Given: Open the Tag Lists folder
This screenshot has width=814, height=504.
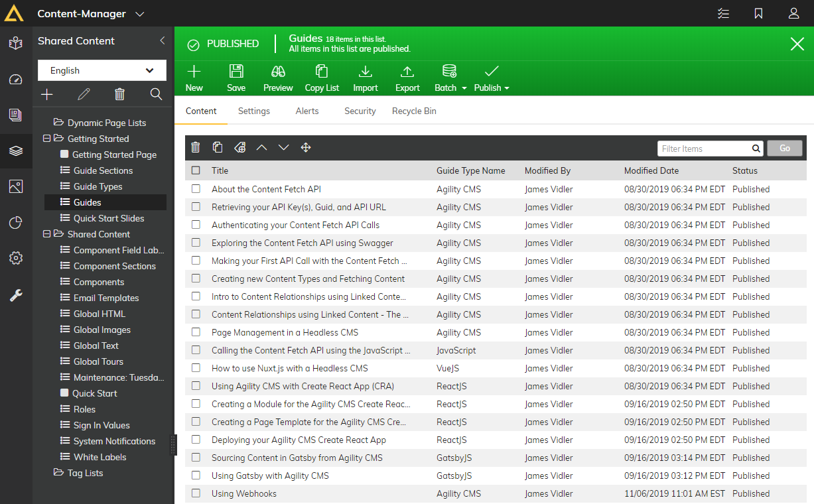Looking at the screenshot, I should 78,473.
